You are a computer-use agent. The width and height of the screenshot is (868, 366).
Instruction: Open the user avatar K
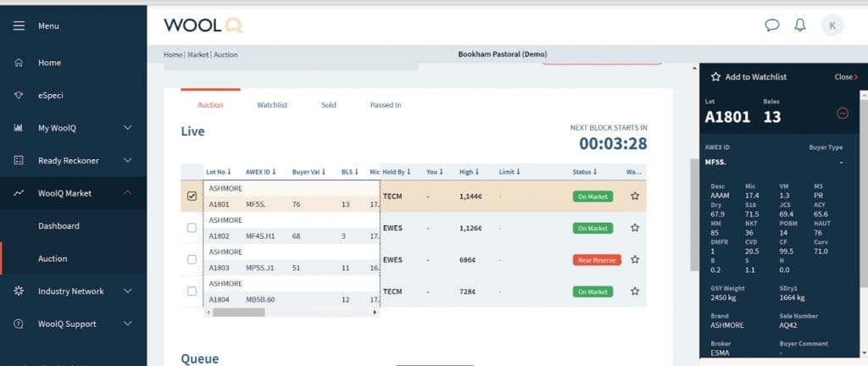click(832, 25)
